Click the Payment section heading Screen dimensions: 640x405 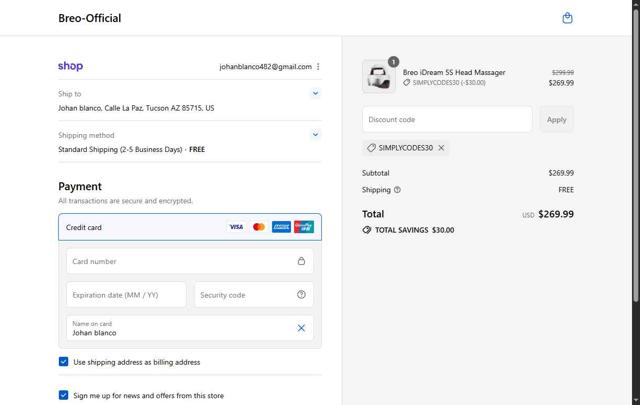click(x=80, y=187)
